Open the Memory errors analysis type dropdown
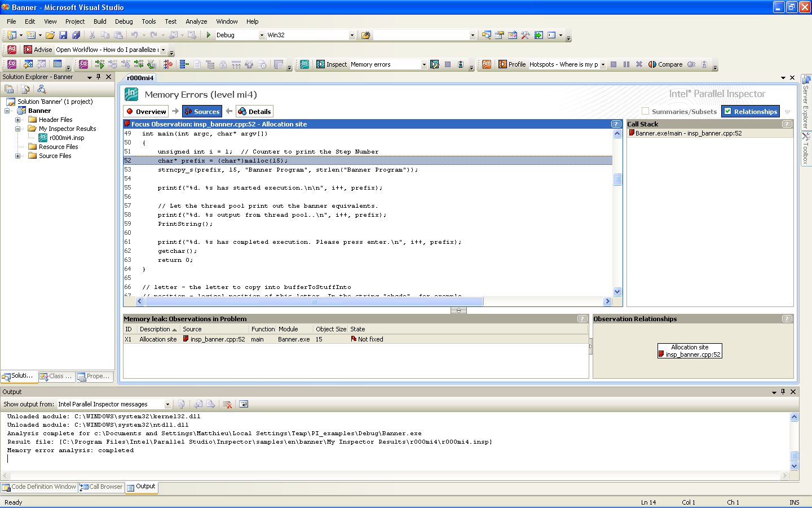 pyautogui.click(x=424, y=64)
